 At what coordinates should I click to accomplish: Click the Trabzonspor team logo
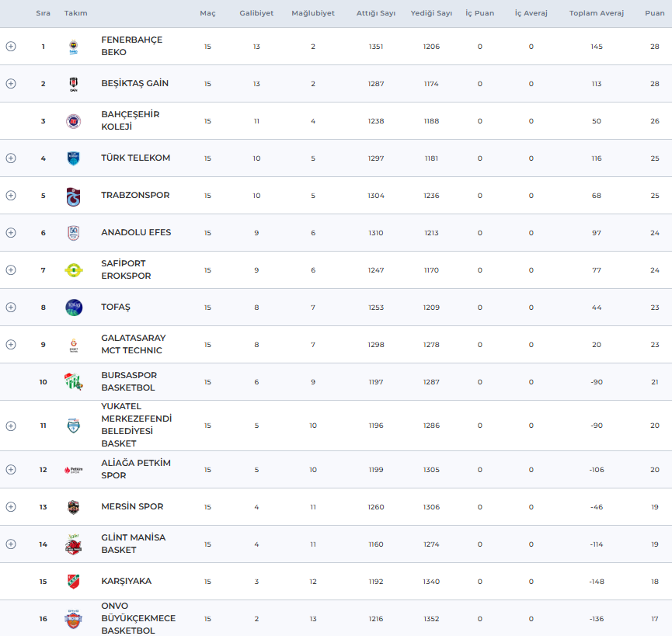[73, 196]
